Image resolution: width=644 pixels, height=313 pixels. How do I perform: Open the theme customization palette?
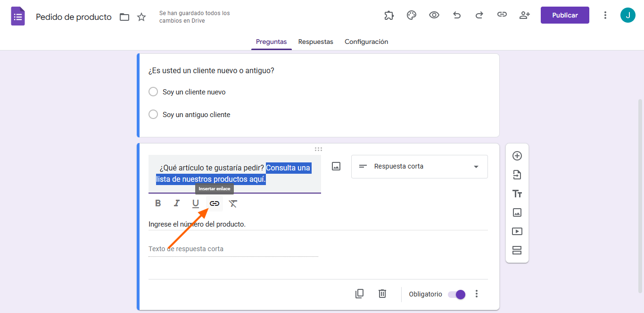412,15
